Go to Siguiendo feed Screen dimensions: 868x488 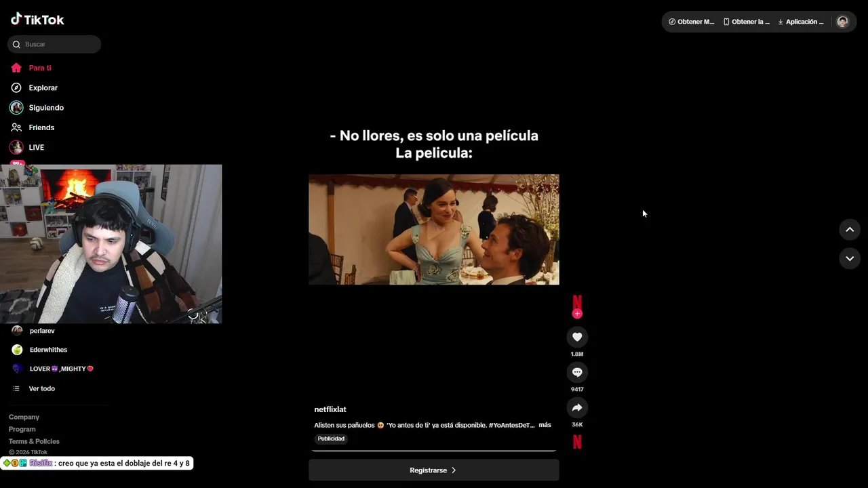point(46,108)
